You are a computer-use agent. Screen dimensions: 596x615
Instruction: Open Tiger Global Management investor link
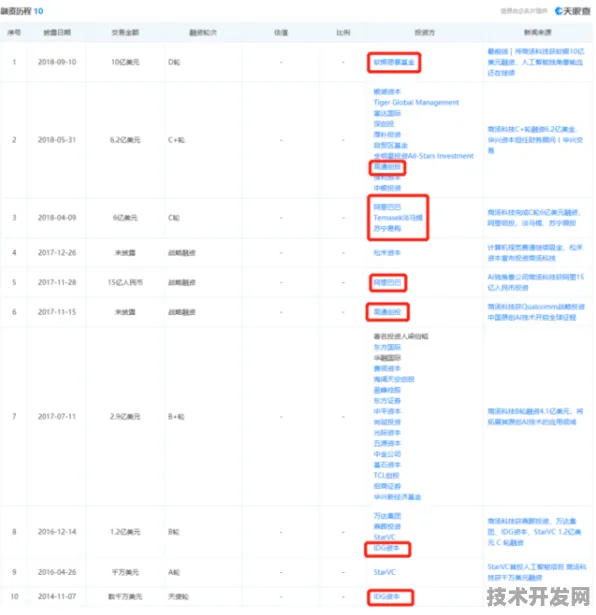[416, 102]
